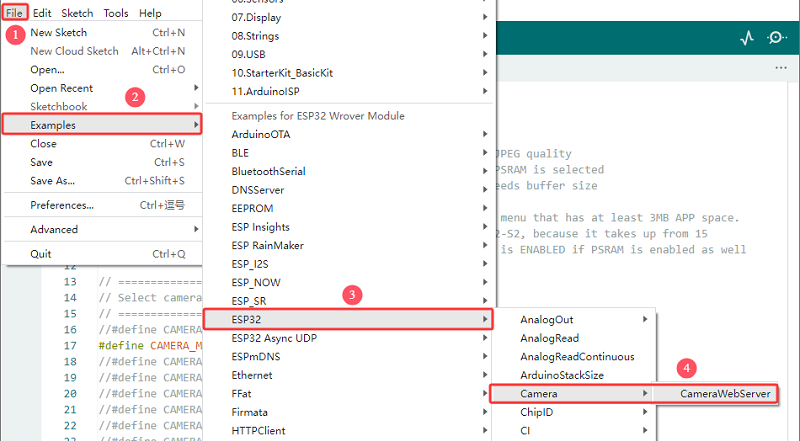Expand the 07.Display examples
Screen dimensions: 800x441
click(349, 17)
